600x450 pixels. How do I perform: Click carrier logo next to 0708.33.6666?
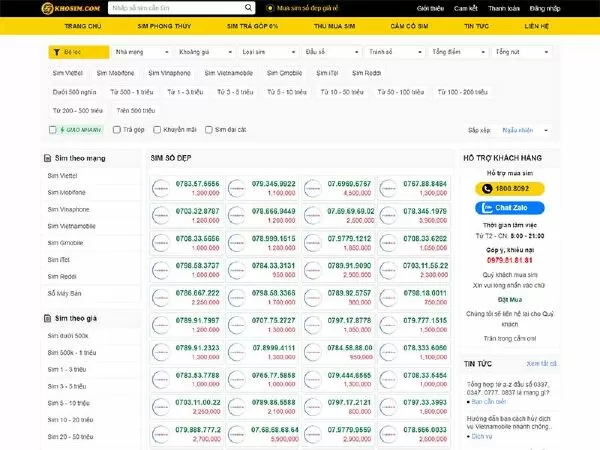tap(161, 243)
